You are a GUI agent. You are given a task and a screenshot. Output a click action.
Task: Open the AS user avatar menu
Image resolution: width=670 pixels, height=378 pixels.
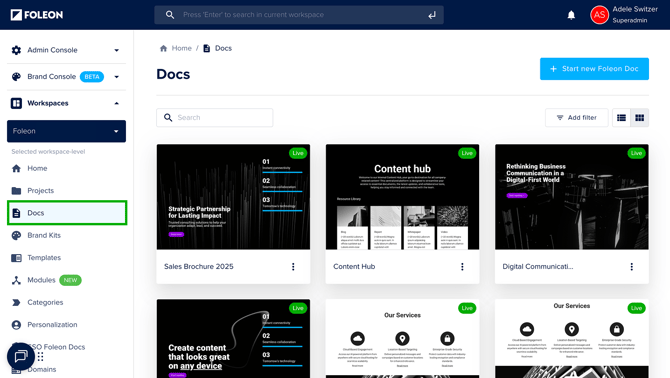tap(599, 15)
